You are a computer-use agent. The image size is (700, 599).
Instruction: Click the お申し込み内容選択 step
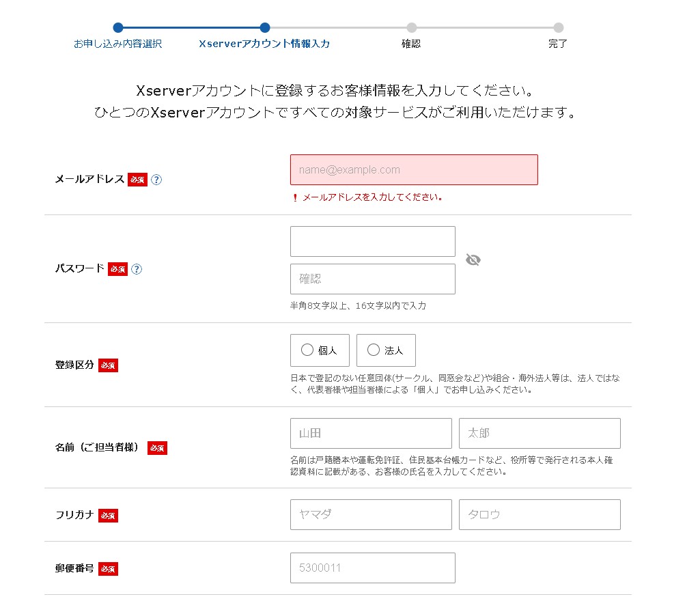[118, 44]
